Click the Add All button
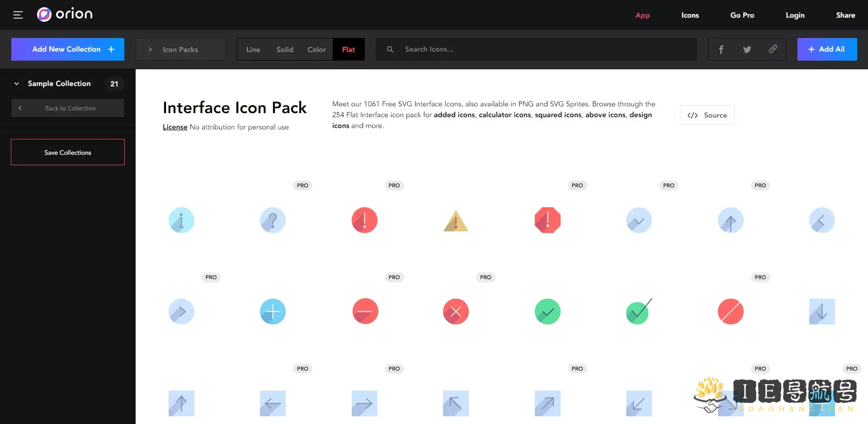The height and width of the screenshot is (424, 868). pyautogui.click(x=827, y=49)
